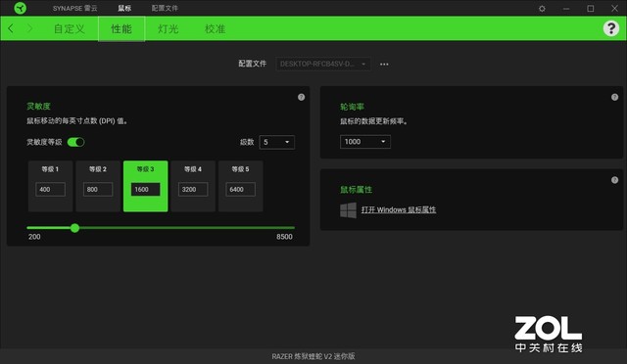The width and height of the screenshot is (627, 364).
Task: Minimize the Synapse window
Action: click(x=566, y=9)
